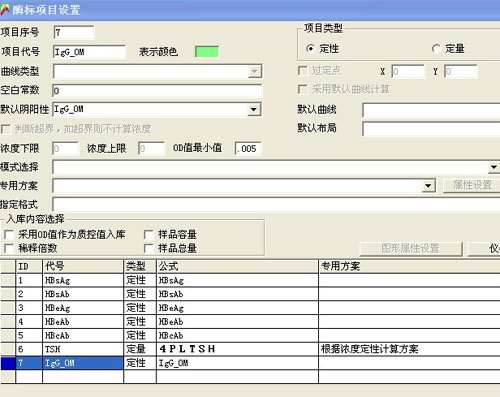Viewport: 500px width, 397px height.
Task: Click the 浓度下限 input field
Action: tap(66, 148)
